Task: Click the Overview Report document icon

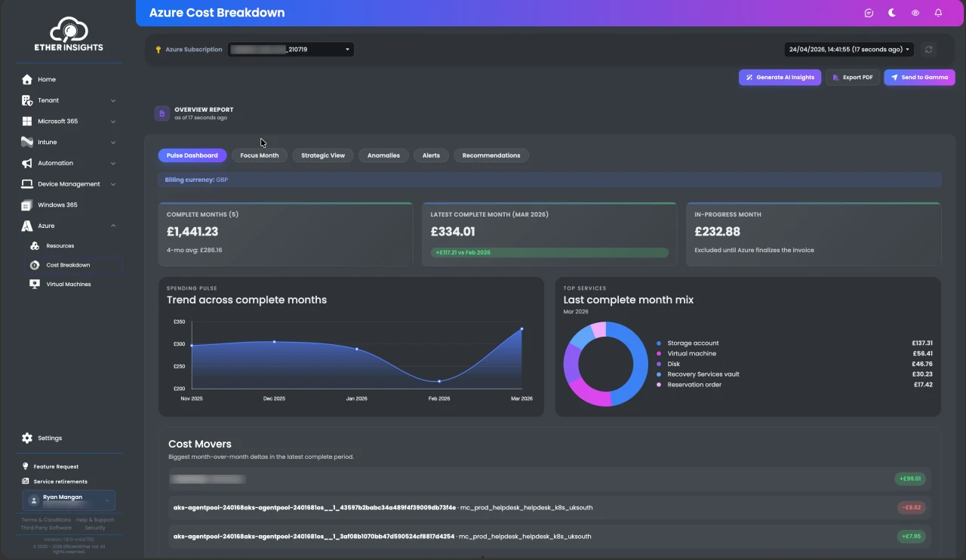Action: tap(162, 113)
